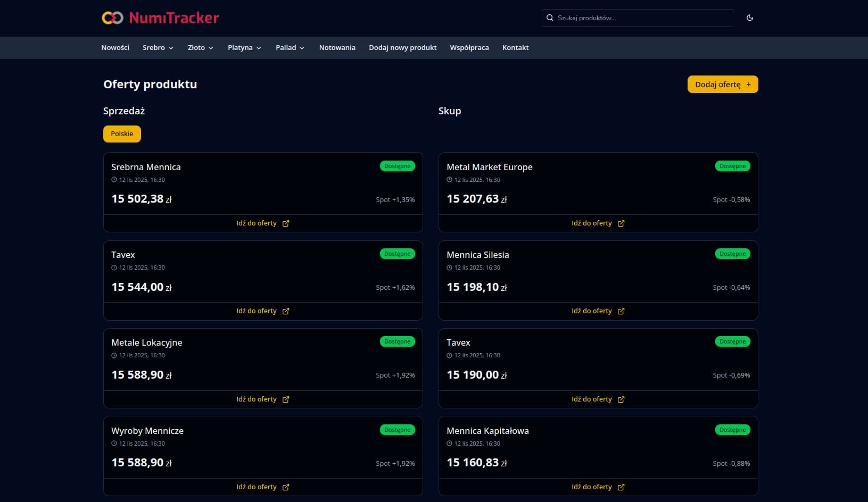
Task: Click the search magnifier icon
Action: (550, 18)
